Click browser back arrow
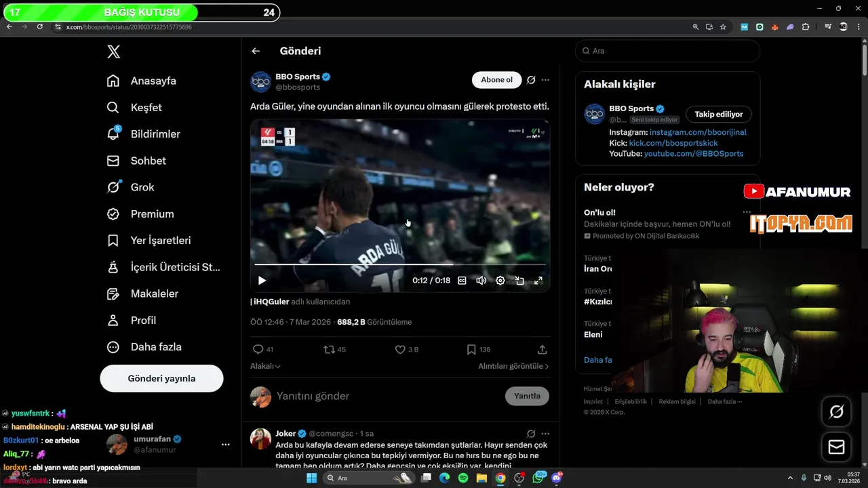This screenshot has height=488, width=868. [x=9, y=26]
